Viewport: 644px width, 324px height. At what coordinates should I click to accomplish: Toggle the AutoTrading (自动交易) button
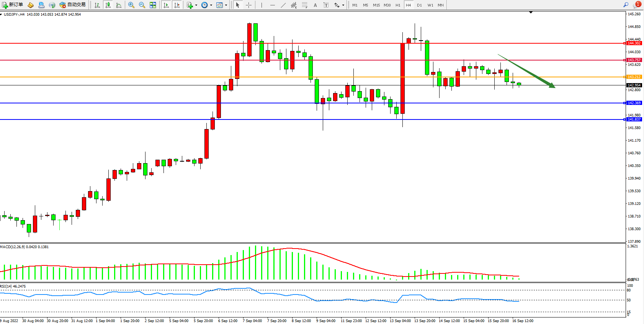coord(73,5)
